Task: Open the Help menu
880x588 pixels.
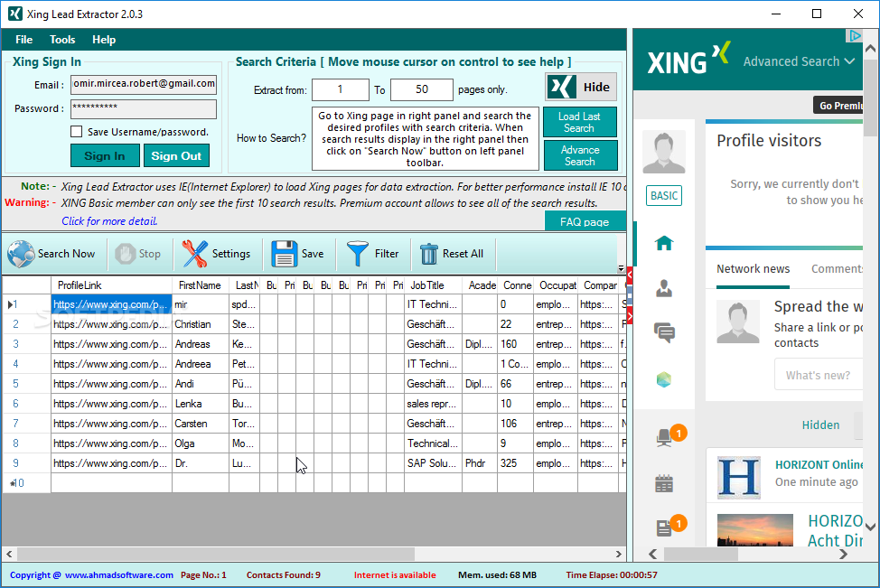Action: tap(104, 40)
